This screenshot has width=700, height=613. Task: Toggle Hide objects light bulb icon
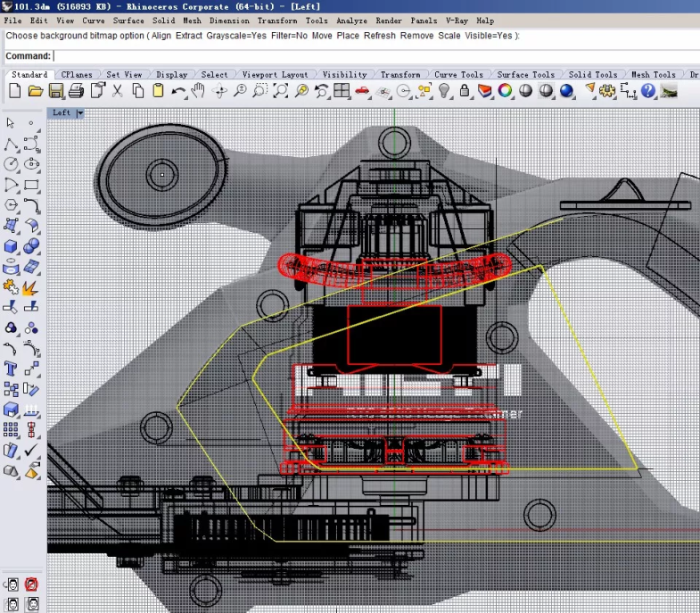point(444,91)
